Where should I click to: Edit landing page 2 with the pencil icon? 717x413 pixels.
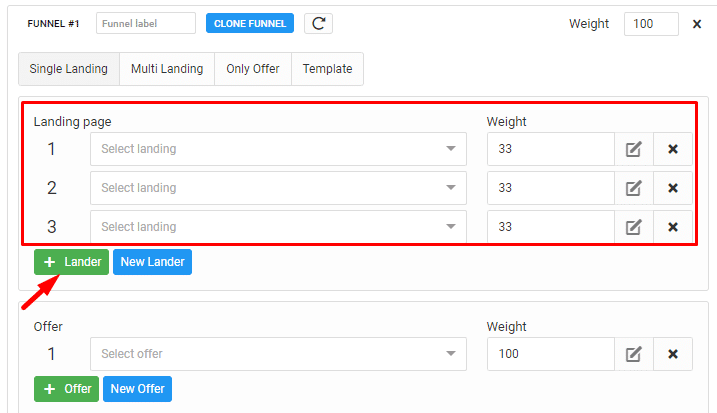(x=634, y=188)
